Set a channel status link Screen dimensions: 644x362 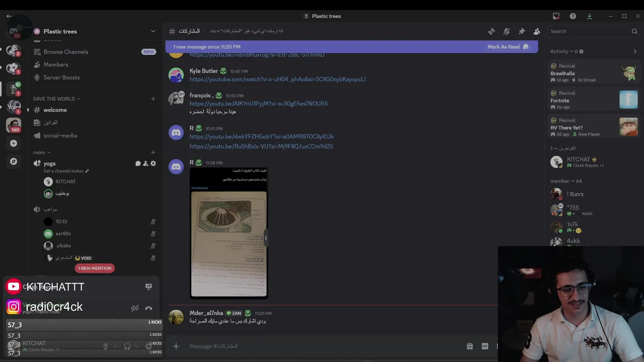point(66,171)
